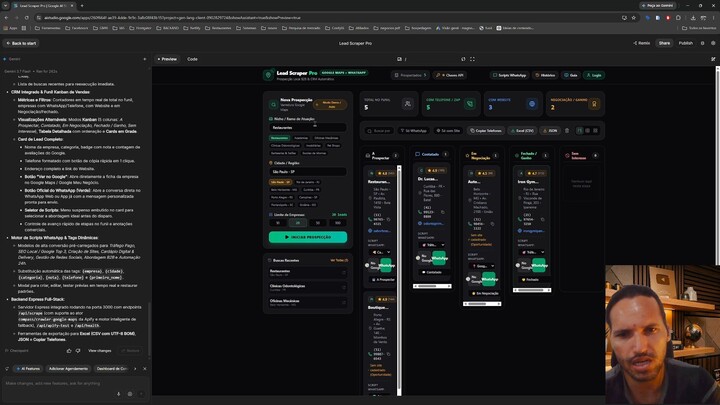Viewport: 720px width, 405px height.
Task: Click the Com Website globe icon
Action: coord(532,104)
